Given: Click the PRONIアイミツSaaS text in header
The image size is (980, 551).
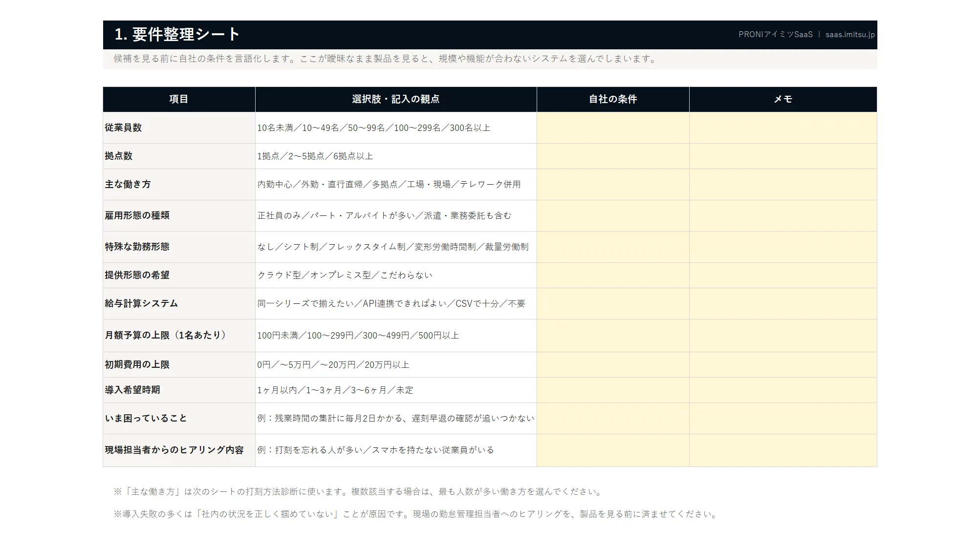Looking at the screenshot, I should pyautogui.click(x=776, y=35).
